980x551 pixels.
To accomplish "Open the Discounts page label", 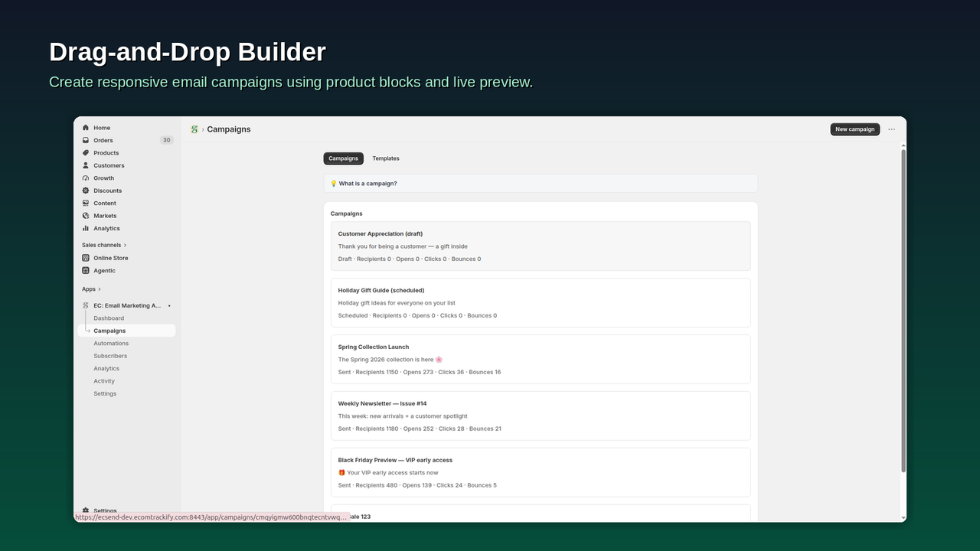I will coord(108,191).
